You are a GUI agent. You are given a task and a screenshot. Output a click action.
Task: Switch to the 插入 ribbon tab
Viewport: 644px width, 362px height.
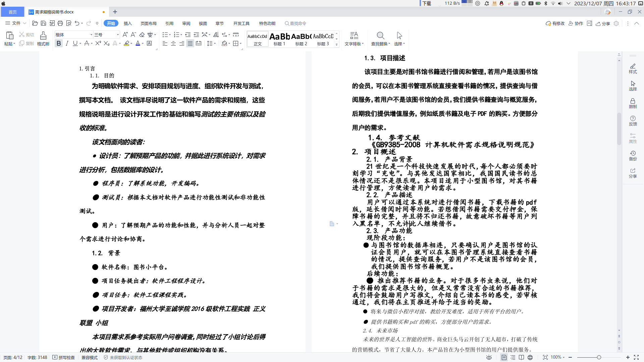[128, 23]
